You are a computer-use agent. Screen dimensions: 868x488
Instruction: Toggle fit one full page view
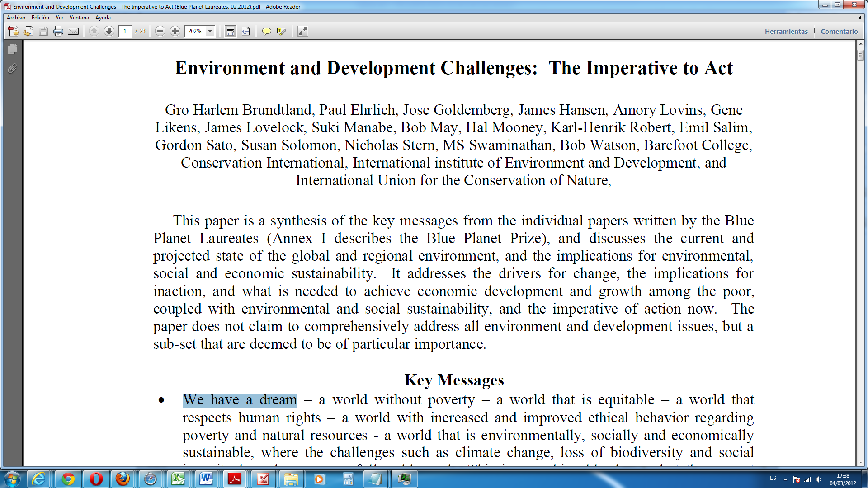click(x=245, y=31)
